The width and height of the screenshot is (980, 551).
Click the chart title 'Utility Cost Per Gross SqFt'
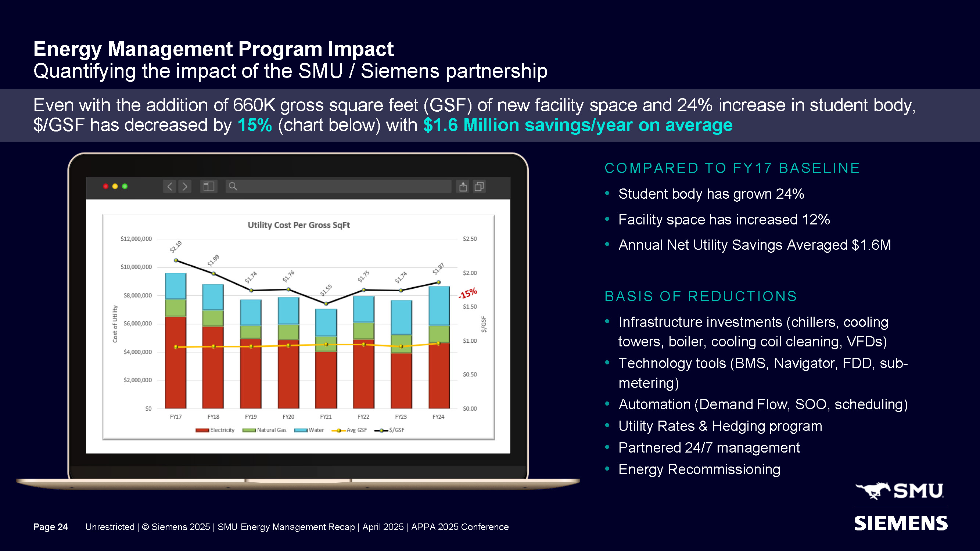pos(299,225)
